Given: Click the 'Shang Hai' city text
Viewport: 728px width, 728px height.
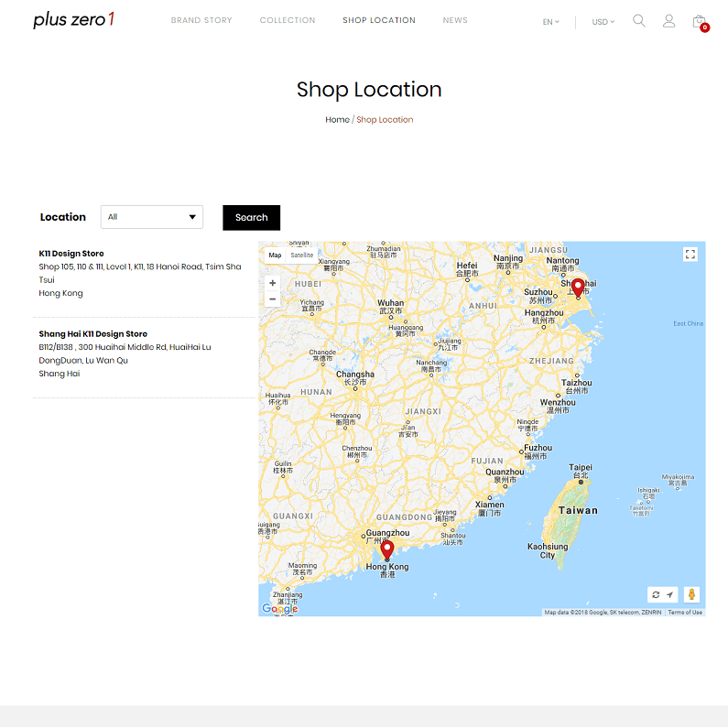Looking at the screenshot, I should tap(59, 374).
